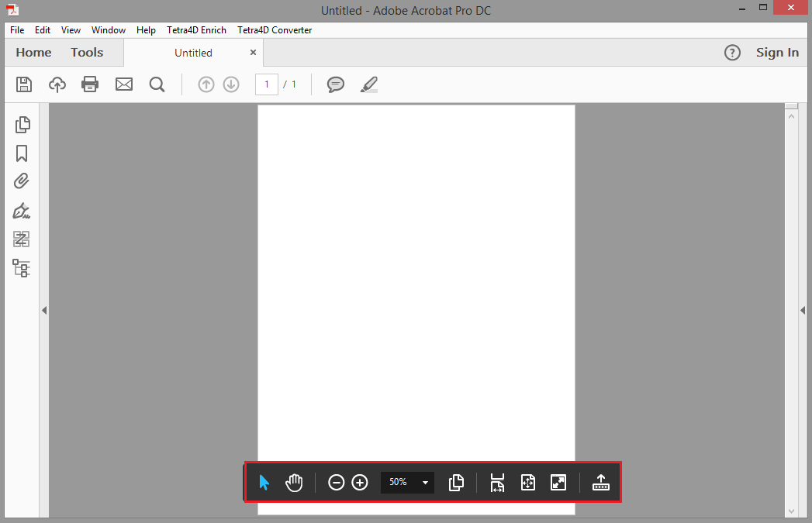Open the Content panel icon
The image size is (812, 523).
point(21,239)
